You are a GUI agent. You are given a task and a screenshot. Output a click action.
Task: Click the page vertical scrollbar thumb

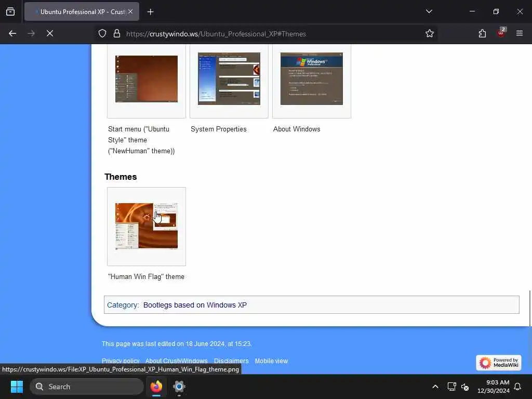529,308
